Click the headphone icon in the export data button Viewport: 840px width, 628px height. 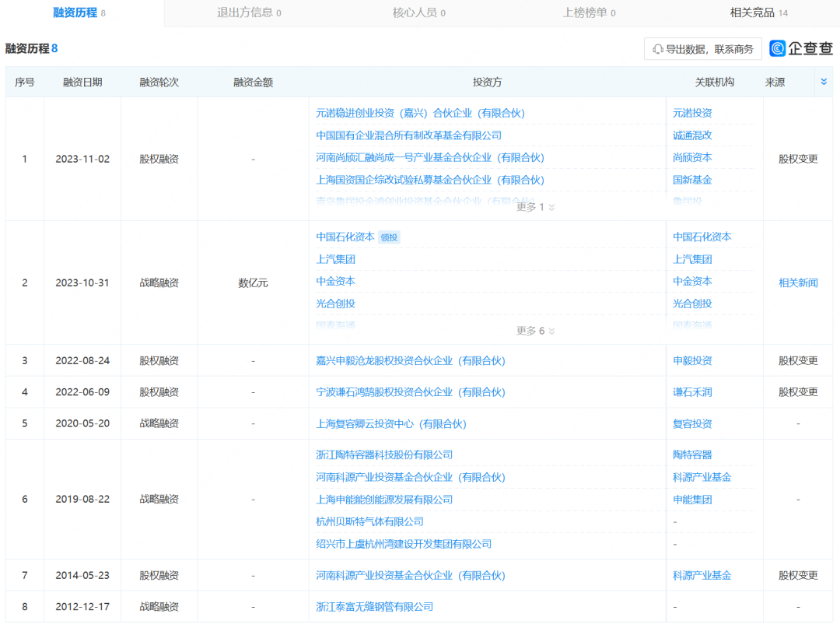point(656,48)
